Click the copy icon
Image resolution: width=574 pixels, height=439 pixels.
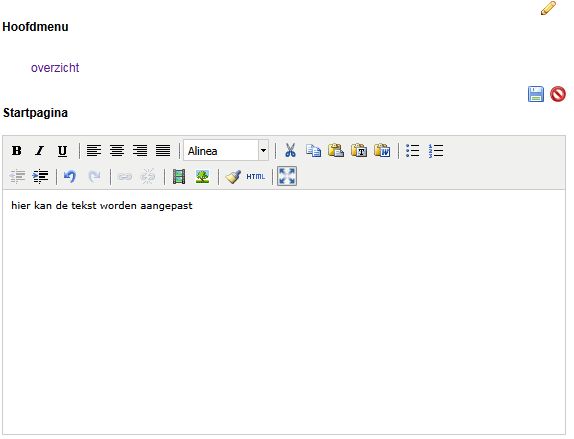click(x=313, y=150)
